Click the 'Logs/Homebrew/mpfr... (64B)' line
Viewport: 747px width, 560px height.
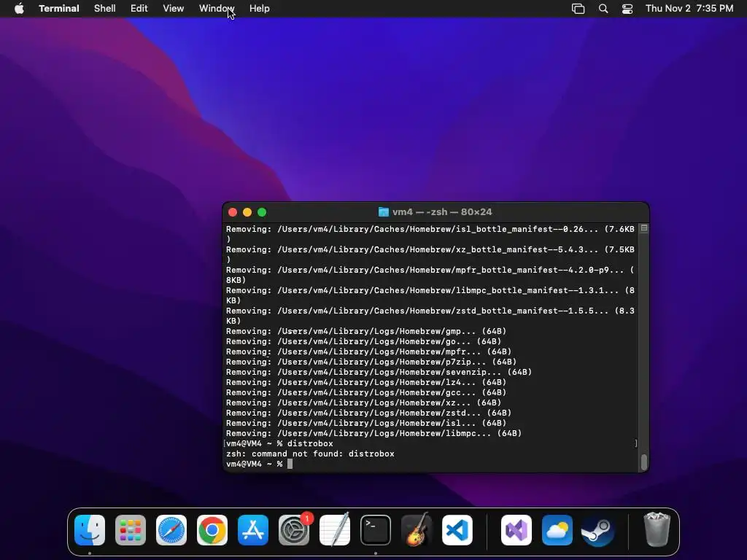click(x=368, y=351)
